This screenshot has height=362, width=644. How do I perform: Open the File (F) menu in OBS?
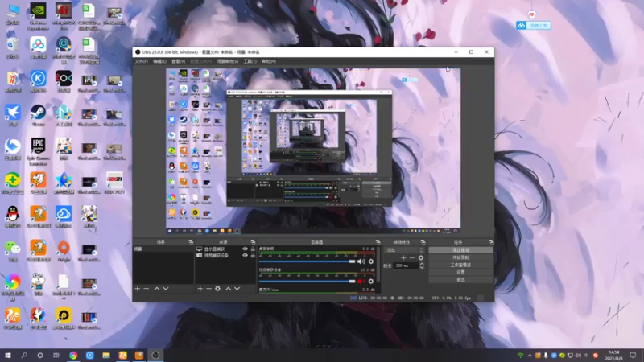(142, 61)
